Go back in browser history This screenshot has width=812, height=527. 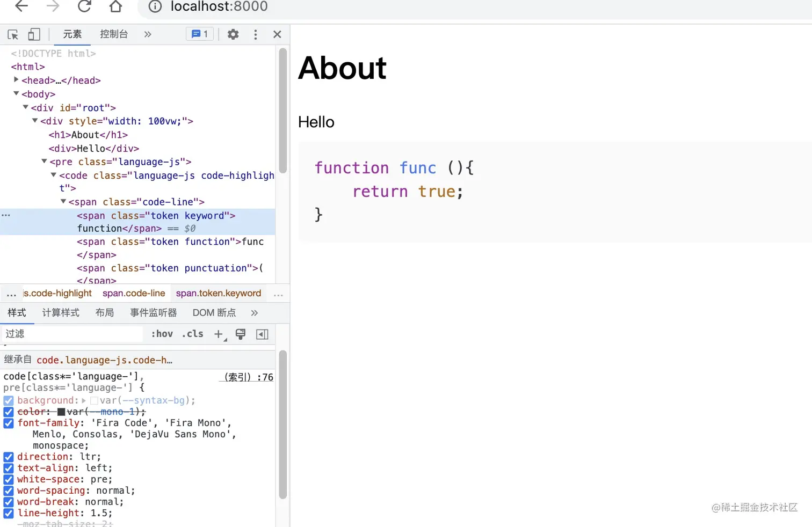[x=21, y=6]
